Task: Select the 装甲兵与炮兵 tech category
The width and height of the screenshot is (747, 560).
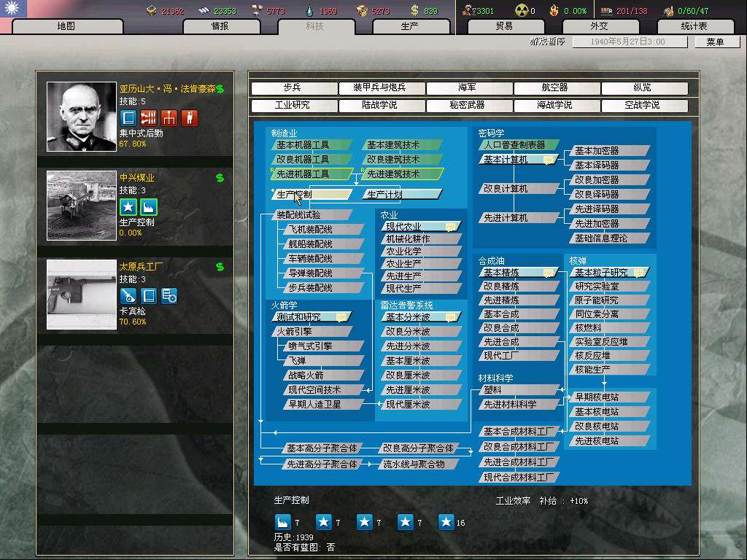Action: [381, 88]
